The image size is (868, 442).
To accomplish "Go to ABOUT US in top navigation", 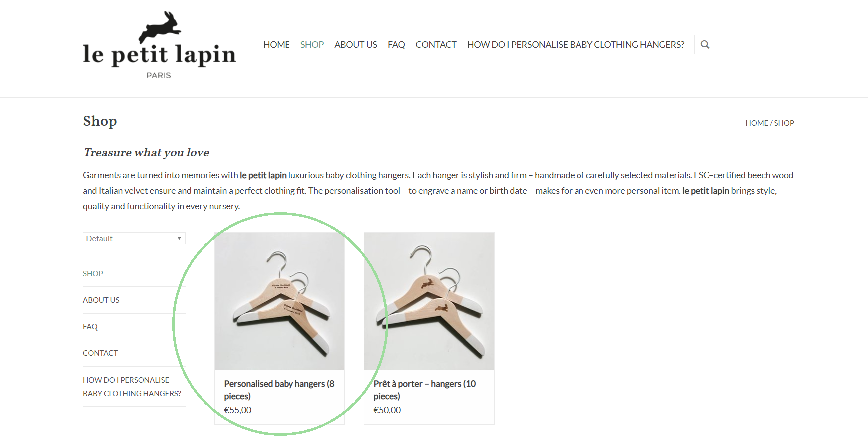I will point(356,45).
